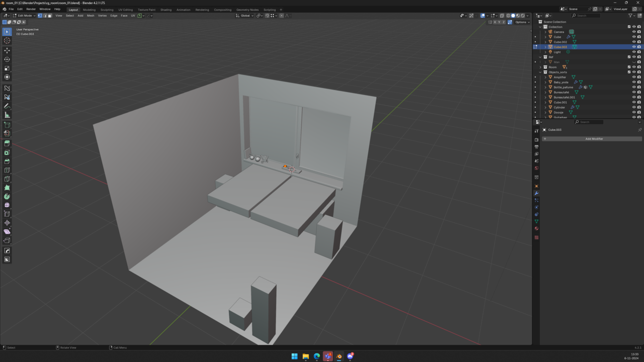Select the Move tool
The image size is (644, 362).
pos(7,50)
